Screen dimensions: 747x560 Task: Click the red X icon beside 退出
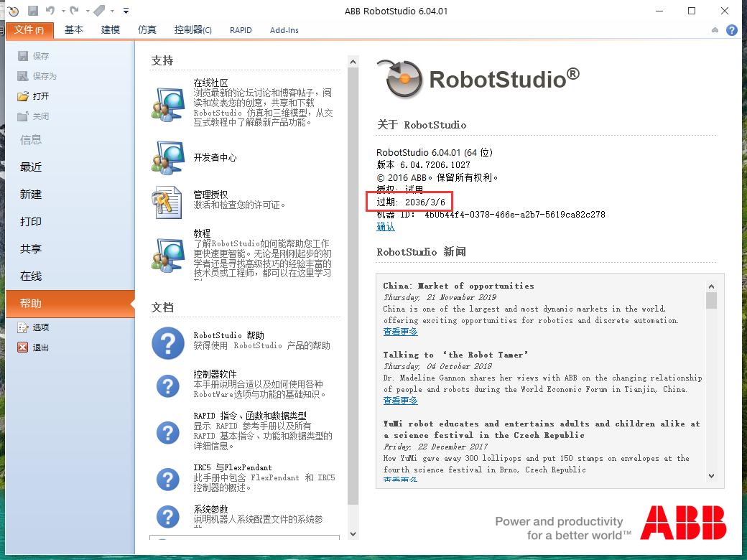click(22, 347)
